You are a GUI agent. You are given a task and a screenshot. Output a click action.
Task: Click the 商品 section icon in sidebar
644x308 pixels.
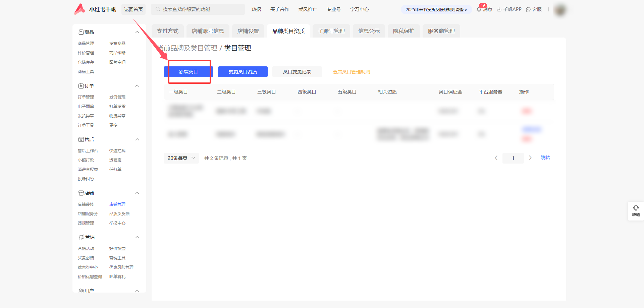81,32
